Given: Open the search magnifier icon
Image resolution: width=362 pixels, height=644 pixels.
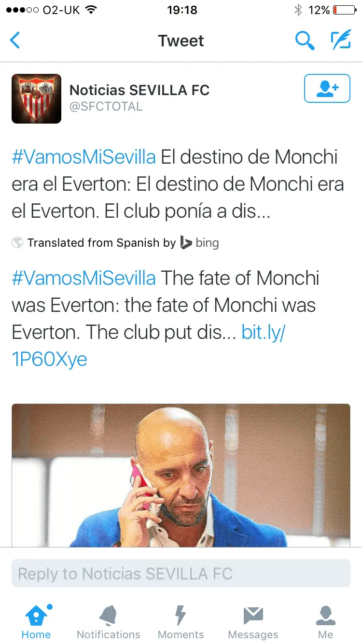Looking at the screenshot, I should tap(305, 41).
